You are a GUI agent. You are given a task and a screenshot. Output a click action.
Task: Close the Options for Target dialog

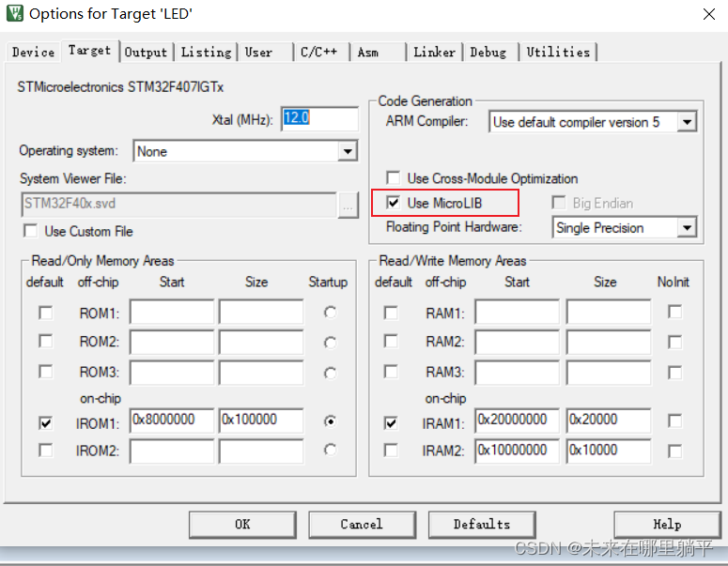708,14
